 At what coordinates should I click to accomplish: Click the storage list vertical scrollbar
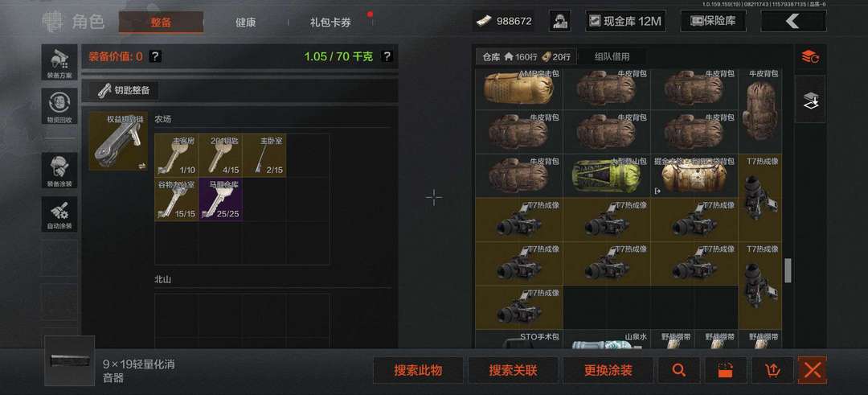coord(788,270)
